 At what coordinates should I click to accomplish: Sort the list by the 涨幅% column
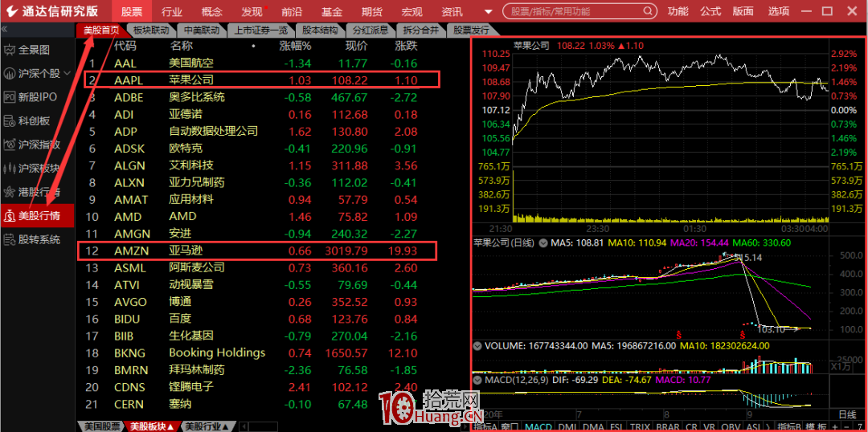[295, 47]
